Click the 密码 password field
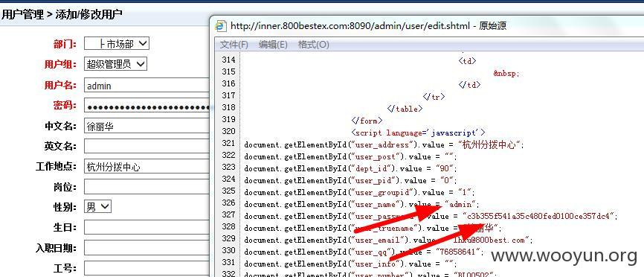Viewport: 644px width, 277px height. [147, 106]
